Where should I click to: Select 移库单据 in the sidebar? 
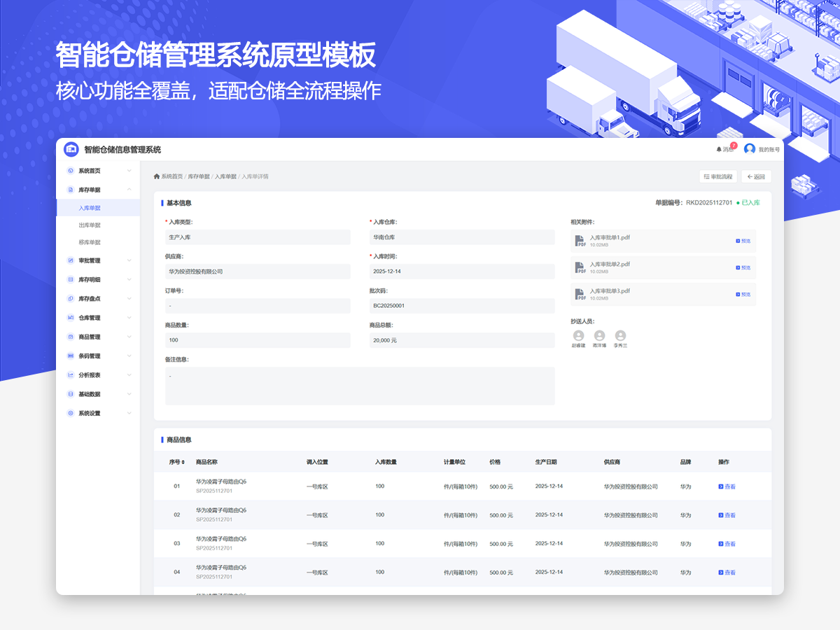pos(90,242)
